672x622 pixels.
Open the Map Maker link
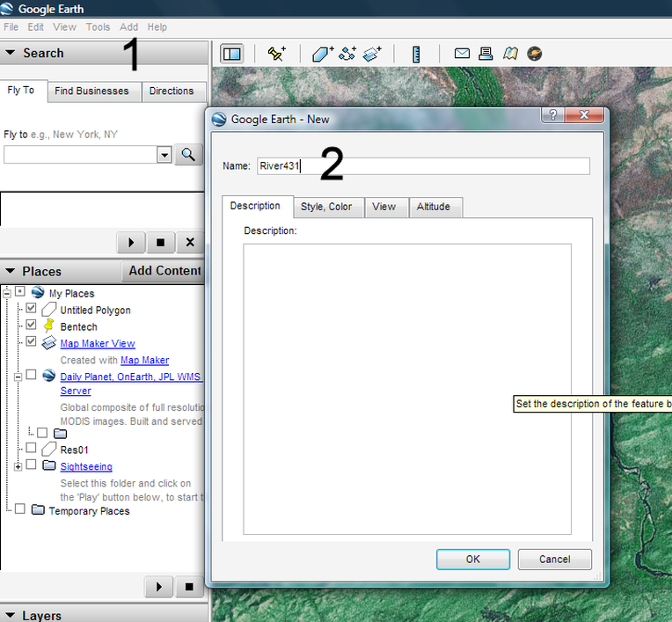coord(145,360)
